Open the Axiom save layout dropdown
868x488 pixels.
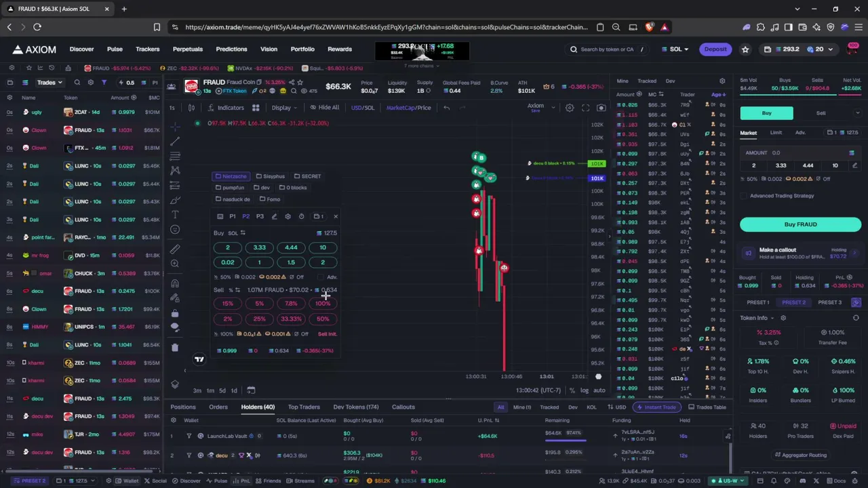point(540,107)
